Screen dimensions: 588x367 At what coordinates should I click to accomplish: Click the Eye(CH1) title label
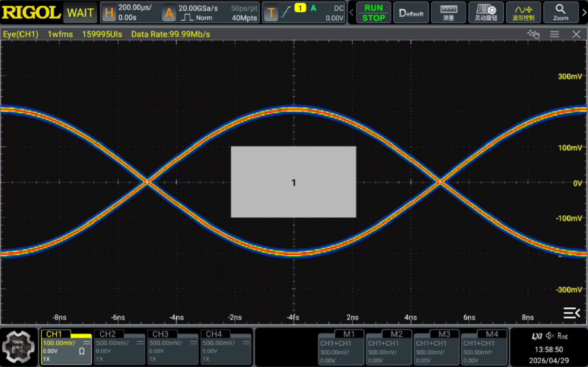pyautogui.click(x=21, y=35)
